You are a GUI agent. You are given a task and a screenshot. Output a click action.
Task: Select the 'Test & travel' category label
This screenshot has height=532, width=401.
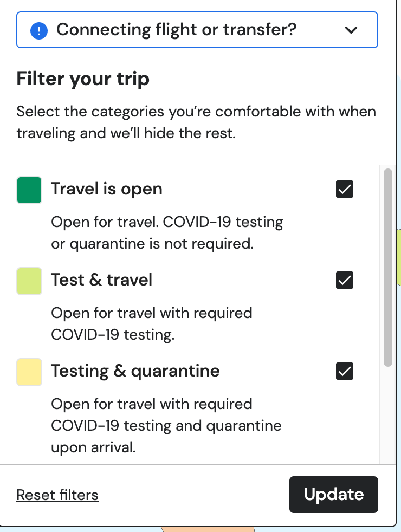pyautogui.click(x=101, y=280)
